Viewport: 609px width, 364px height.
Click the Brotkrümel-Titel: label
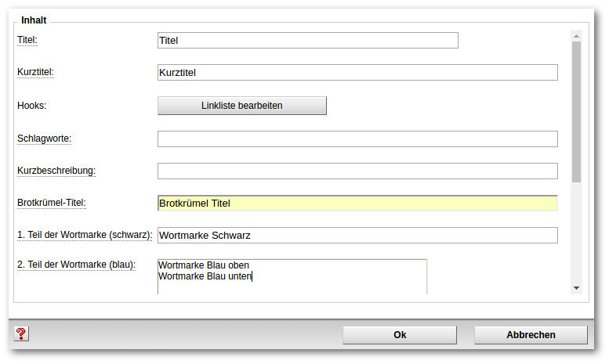52,203
